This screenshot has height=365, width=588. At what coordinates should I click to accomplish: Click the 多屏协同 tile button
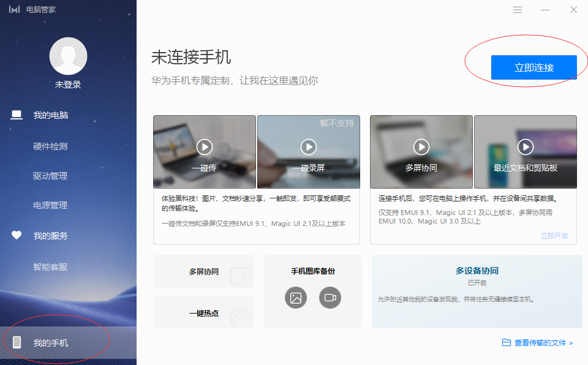tap(204, 271)
